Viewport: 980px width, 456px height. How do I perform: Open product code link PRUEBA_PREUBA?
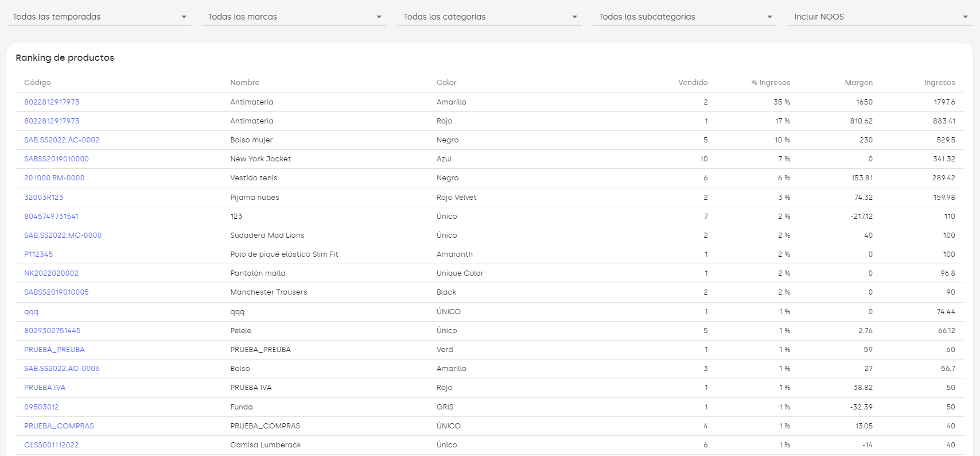tap(55, 349)
